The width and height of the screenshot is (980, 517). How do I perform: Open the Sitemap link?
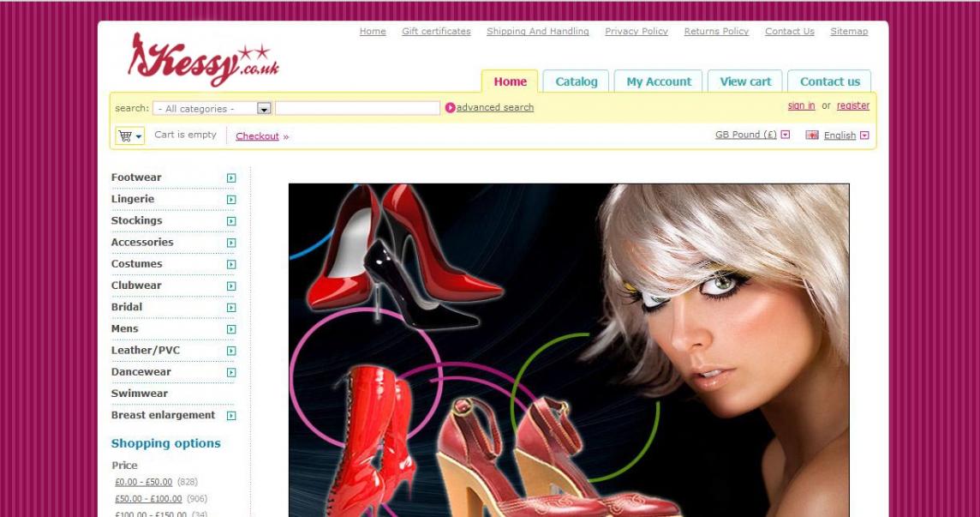tap(849, 32)
